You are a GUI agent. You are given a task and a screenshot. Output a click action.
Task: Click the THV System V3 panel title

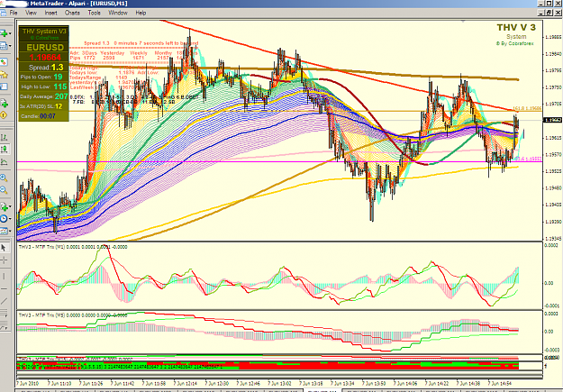pos(44,32)
